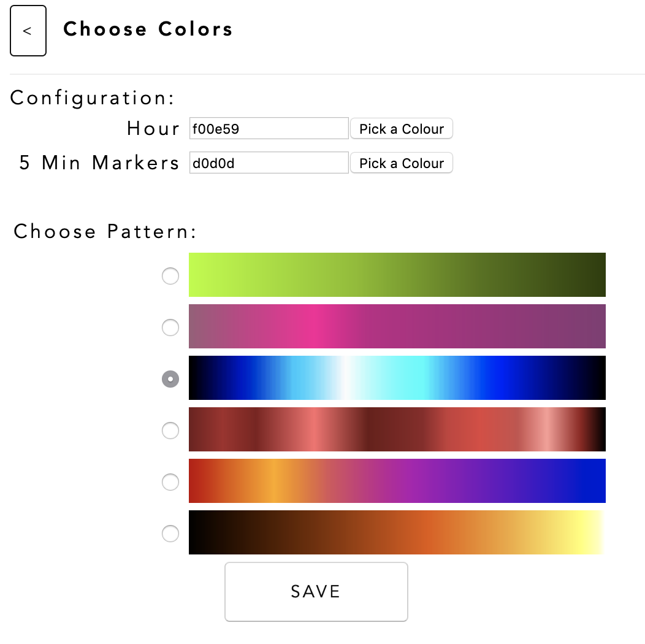This screenshot has width=645, height=644.
Task: Click the black-to-orange-to-yellow gradient swatch
Action: point(397,532)
